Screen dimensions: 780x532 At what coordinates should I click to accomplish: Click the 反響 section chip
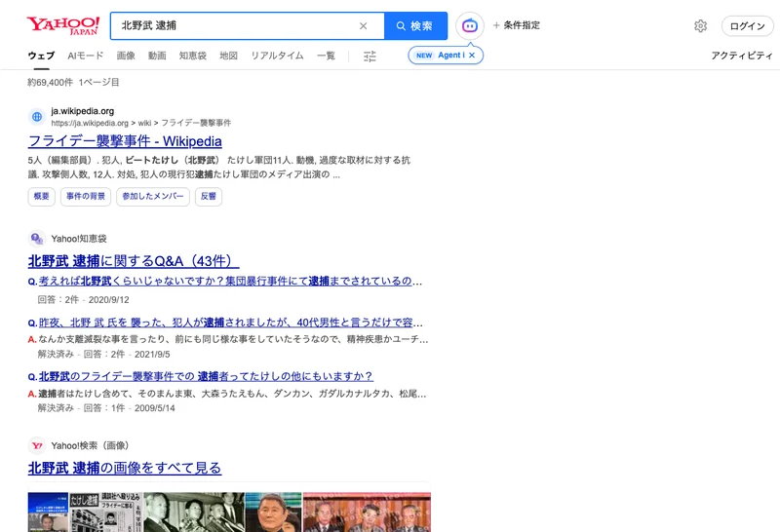tap(209, 197)
